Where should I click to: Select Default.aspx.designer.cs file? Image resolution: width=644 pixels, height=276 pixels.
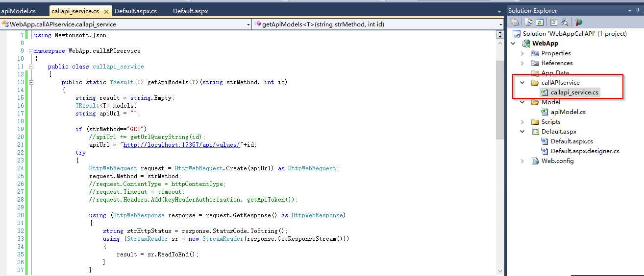585,151
